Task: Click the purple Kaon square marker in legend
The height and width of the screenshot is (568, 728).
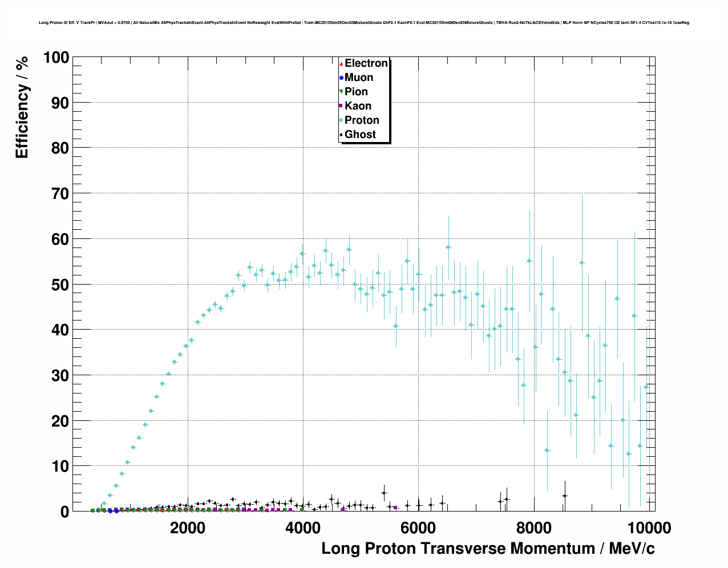Action: (x=341, y=106)
